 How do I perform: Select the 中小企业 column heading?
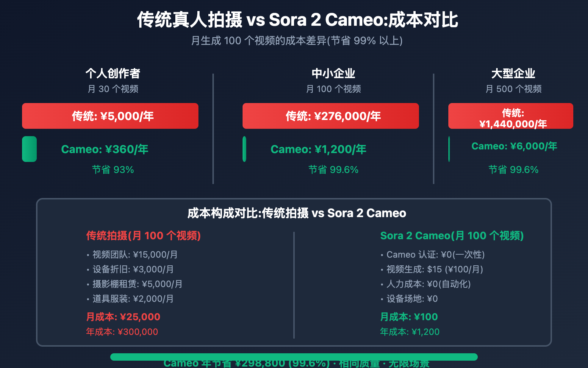point(333,74)
